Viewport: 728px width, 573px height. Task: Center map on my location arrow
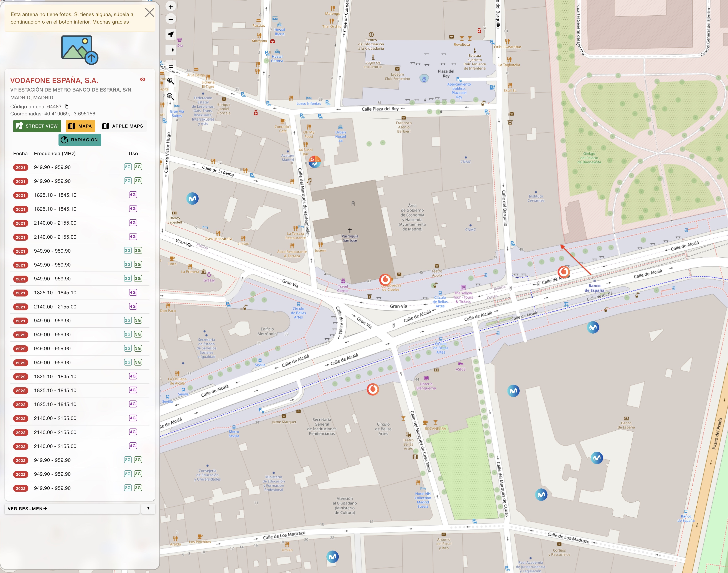tap(171, 34)
